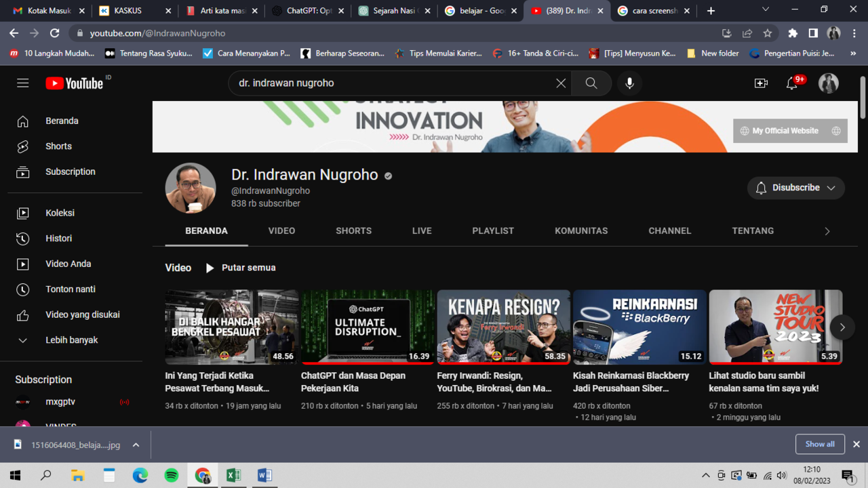The image size is (868, 488).
Task: Bookmark this page with the star icon
Action: pyautogui.click(x=768, y=33)
